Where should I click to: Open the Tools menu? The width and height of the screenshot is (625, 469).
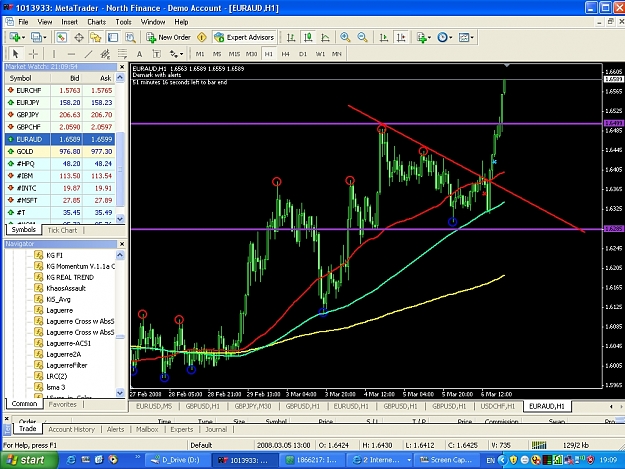point(123,22)
